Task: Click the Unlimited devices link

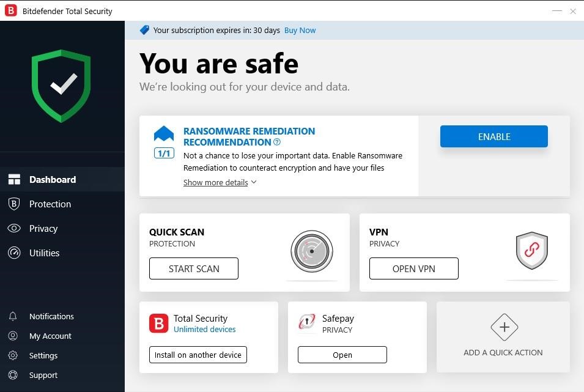Action: (204, 329)
